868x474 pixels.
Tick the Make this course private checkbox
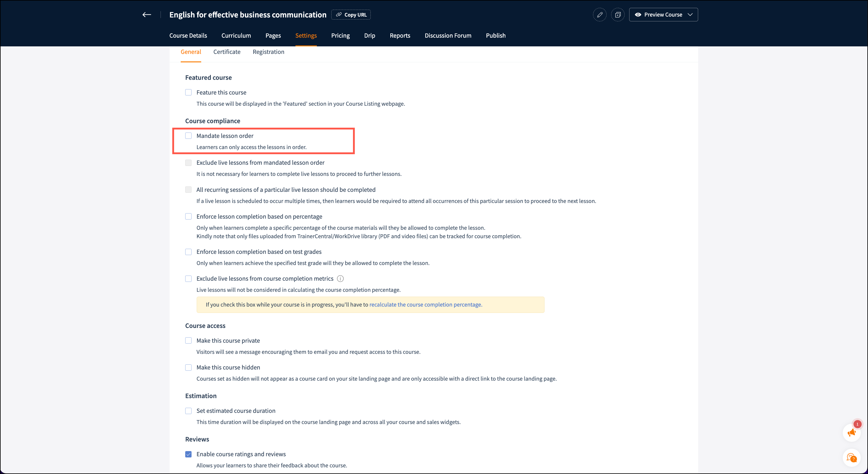(x=188, y=341)
